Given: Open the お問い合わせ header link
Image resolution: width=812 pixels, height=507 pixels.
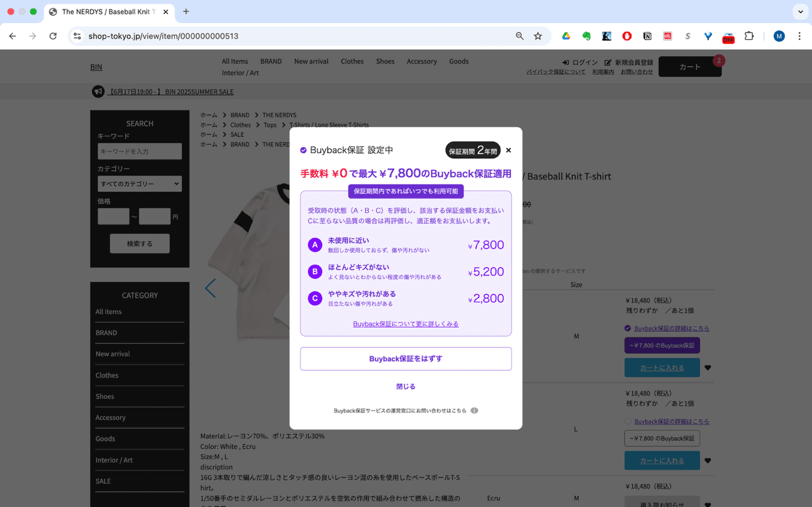Looking at the screenshot, I should [x=637, y=72].
